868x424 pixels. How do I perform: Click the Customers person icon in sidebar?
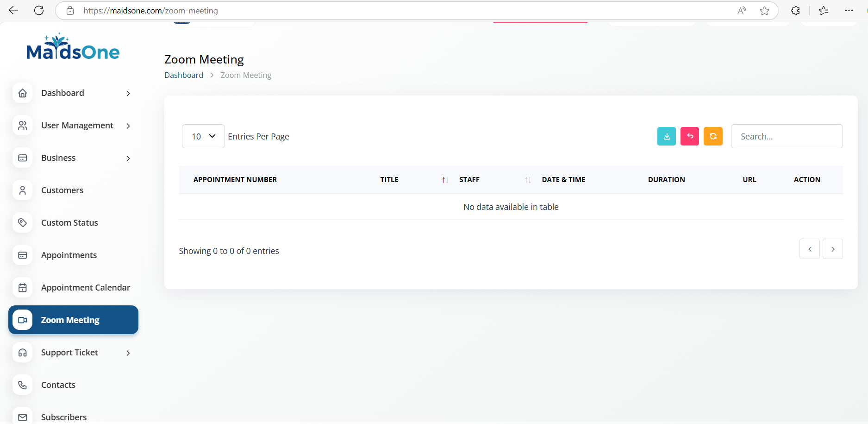(x=22, y=190)
